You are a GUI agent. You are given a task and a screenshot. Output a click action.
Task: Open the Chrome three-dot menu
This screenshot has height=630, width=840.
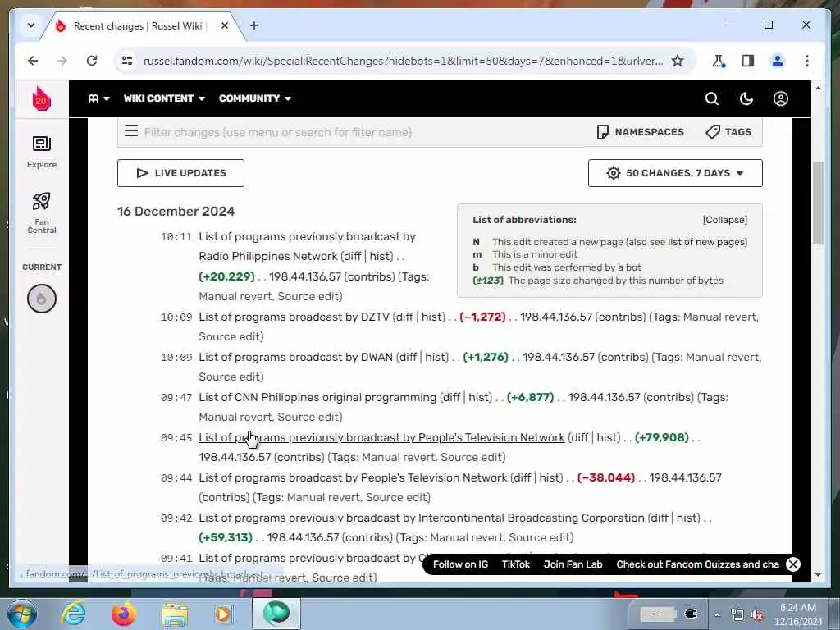[x=807, y=61]
